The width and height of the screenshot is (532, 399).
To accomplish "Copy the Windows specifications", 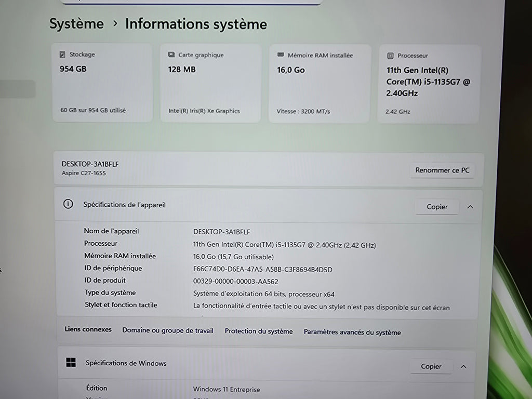I will pyautogui.click(x=431, y=366).
